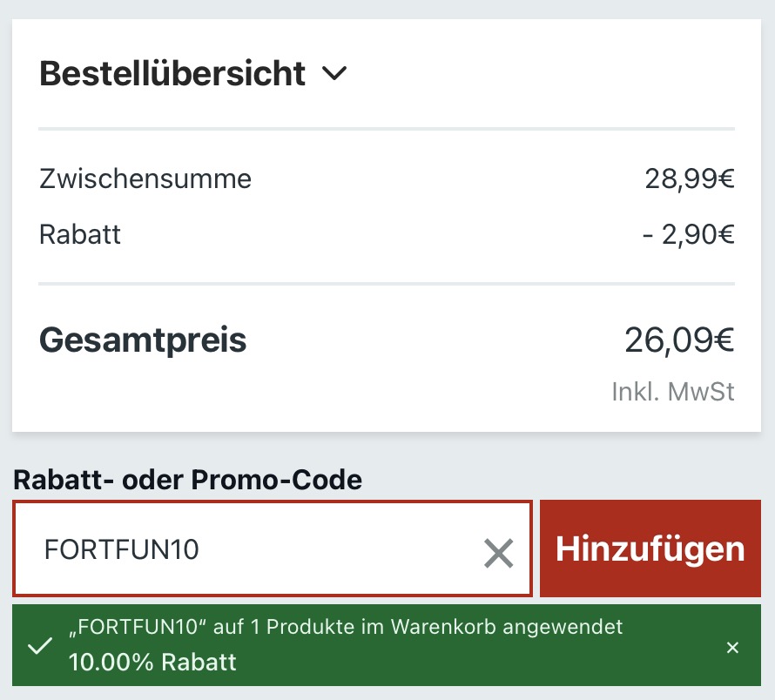Screen dimensions: 775x700
Task: Dismiss the green discount applied banner
Action: [x=732, y=647]
